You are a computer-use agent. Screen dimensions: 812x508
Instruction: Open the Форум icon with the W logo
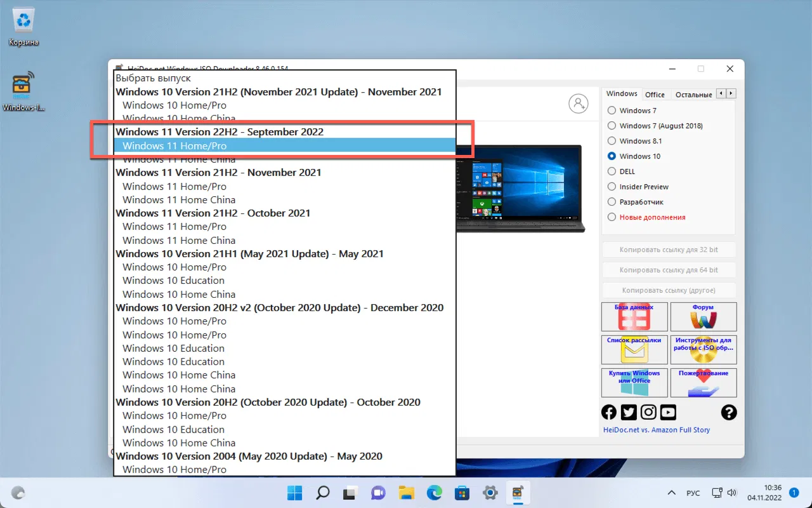coord(704,316)
